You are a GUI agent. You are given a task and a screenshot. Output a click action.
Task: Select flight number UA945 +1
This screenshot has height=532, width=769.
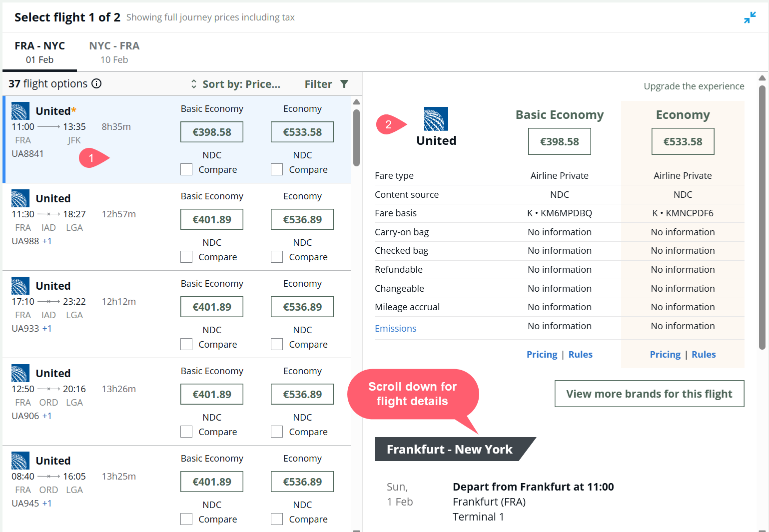(x=31, y=503)
